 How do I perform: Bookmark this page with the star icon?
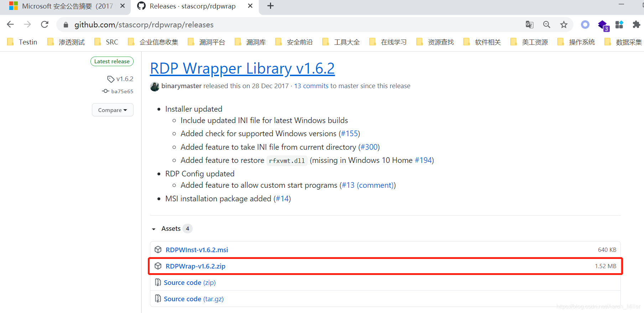coord(564,25)
